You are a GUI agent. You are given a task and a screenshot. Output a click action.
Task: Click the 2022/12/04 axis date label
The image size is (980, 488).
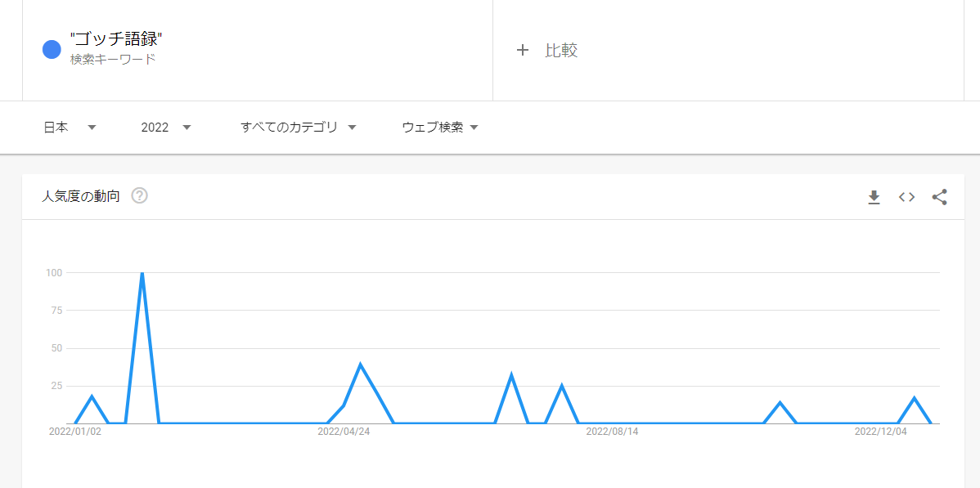[x=881, y=431]
